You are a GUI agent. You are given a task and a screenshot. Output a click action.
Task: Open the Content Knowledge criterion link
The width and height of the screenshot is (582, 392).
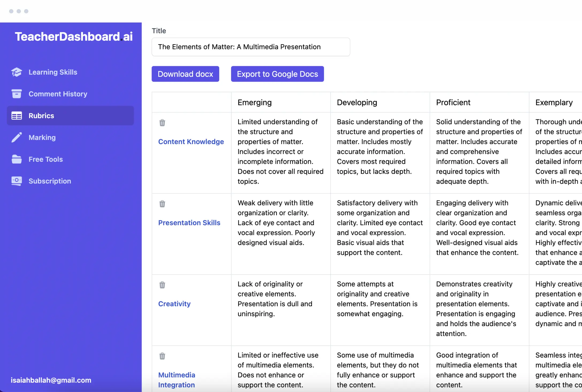pos(191,142)
